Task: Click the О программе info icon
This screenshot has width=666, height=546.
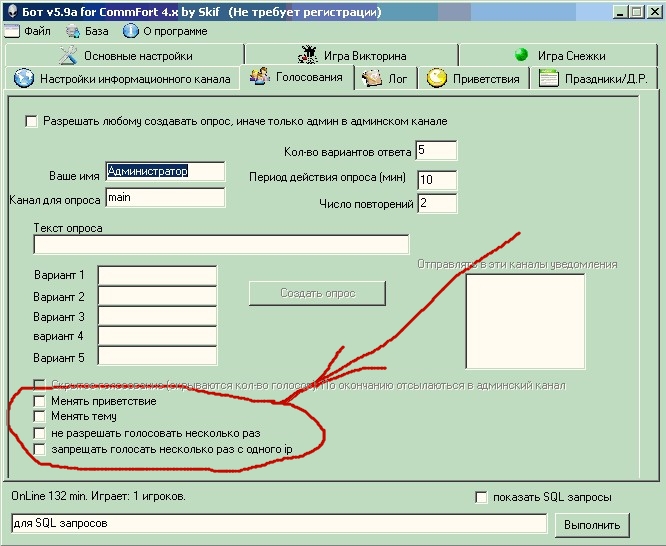Action: [x=131, y=31]
